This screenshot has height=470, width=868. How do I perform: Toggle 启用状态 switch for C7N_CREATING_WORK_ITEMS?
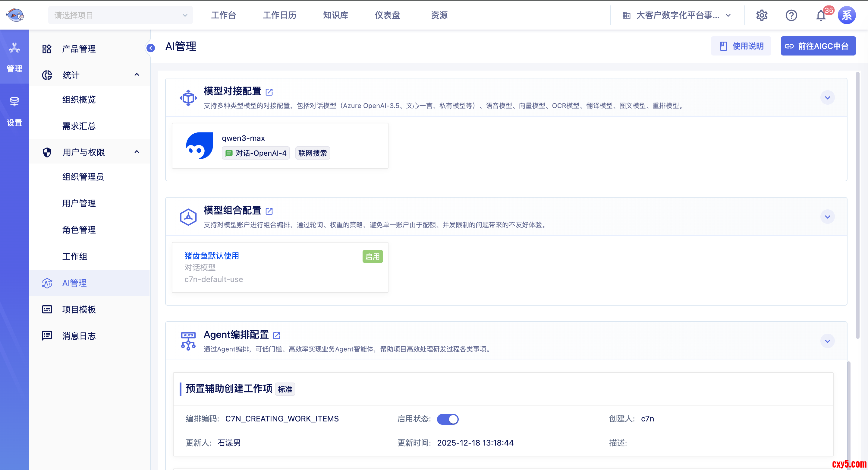click(x=448, y=419)
